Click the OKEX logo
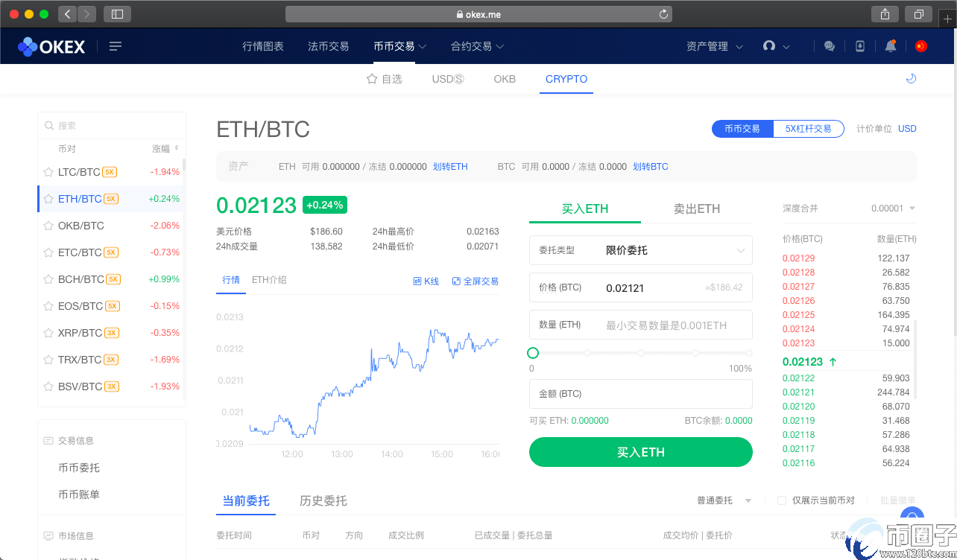Viewport: 957px width, 560px height. (x=52, y=46)
